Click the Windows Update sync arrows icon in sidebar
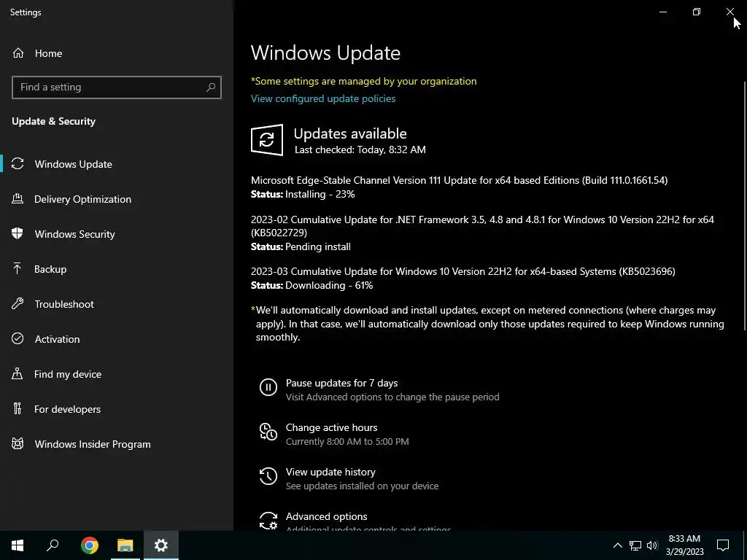 click(18, 164)
